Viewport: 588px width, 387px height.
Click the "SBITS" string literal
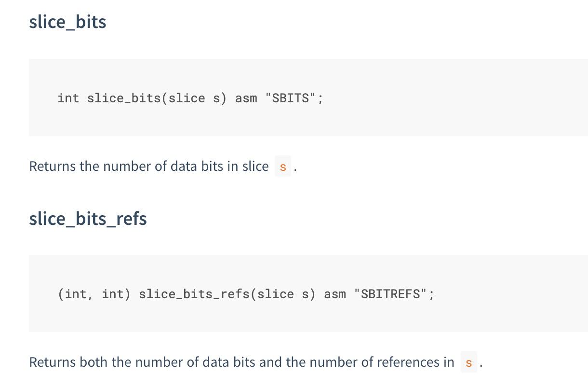[x=291, y=98]
